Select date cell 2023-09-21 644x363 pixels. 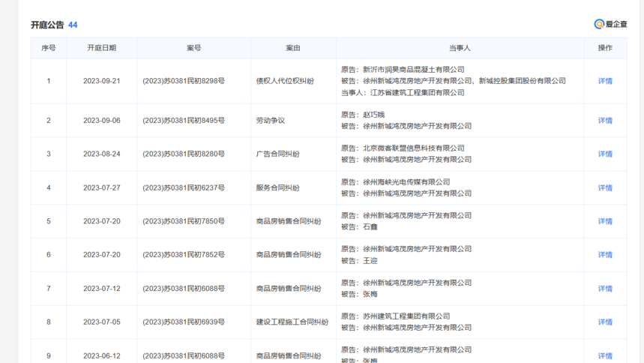(x=101, y=81)
